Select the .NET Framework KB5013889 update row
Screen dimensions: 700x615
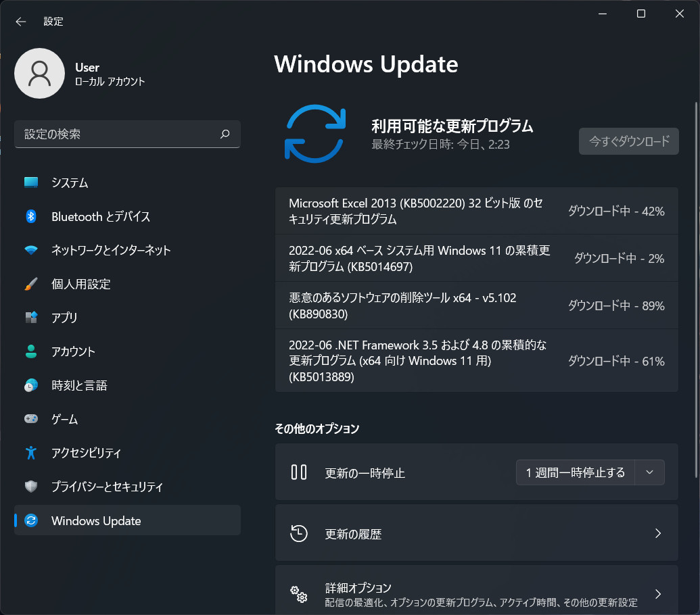point(476,361)
